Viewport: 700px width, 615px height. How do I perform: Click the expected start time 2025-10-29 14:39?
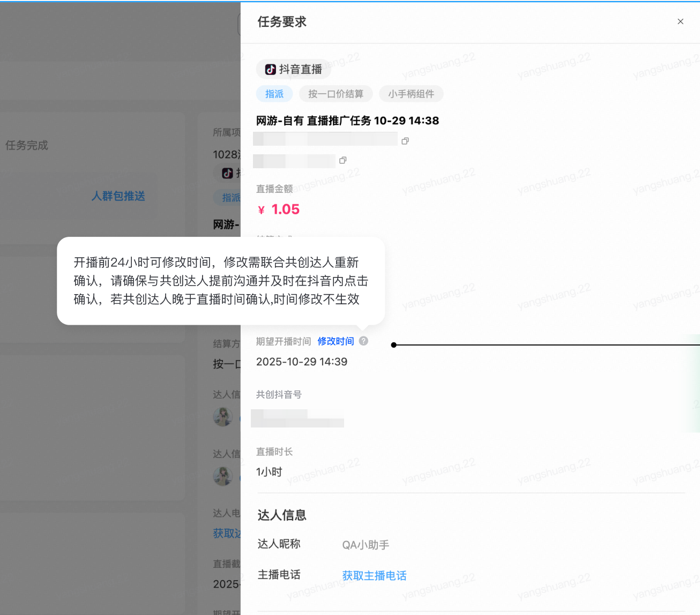coord(302,362)
